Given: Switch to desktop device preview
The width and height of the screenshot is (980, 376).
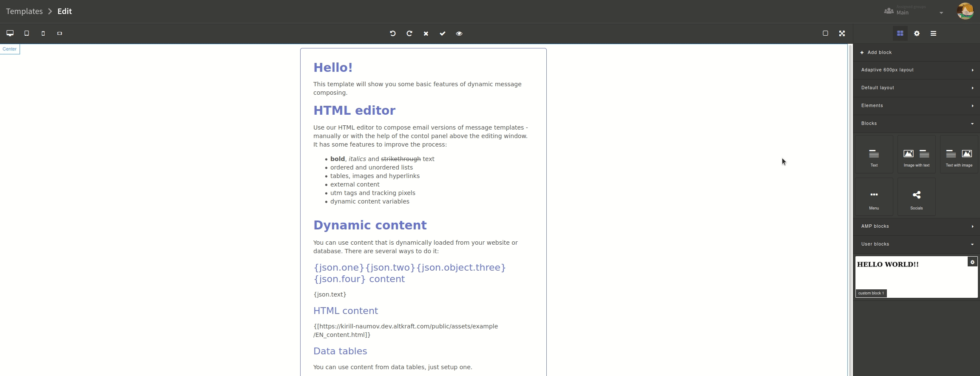Looking at the screenshot, I should tap(10, 33).
